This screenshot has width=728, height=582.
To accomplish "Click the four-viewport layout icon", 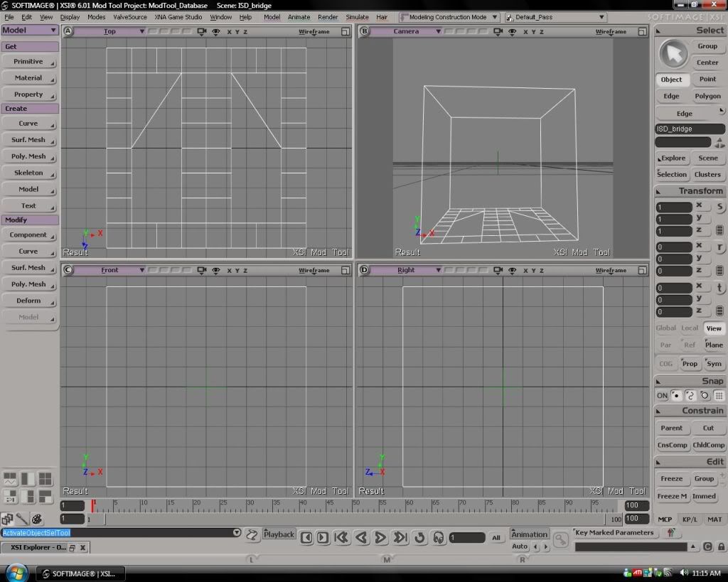I will coord(45,478).
